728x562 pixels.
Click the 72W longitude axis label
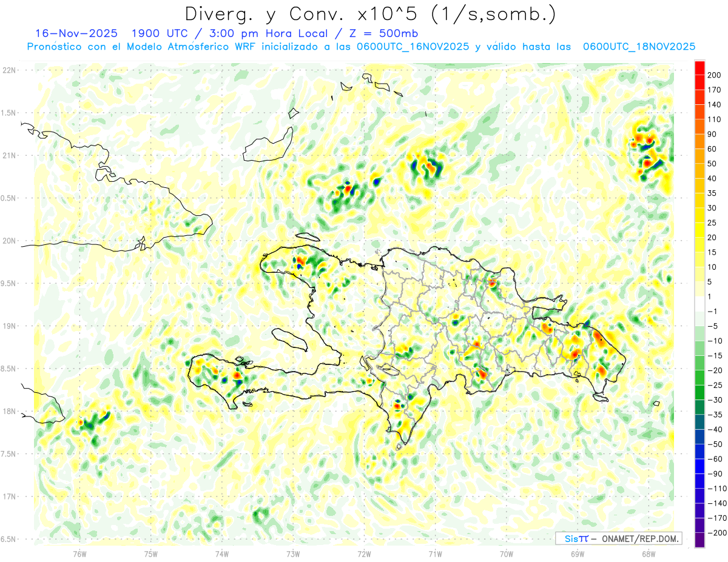[x=364, y=554]
